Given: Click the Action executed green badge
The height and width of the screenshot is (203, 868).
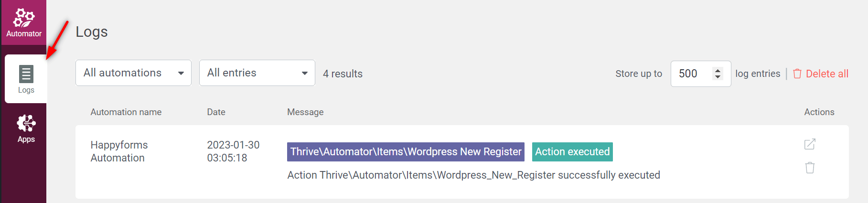Looking at the screenshot, I should coord(572,152).
